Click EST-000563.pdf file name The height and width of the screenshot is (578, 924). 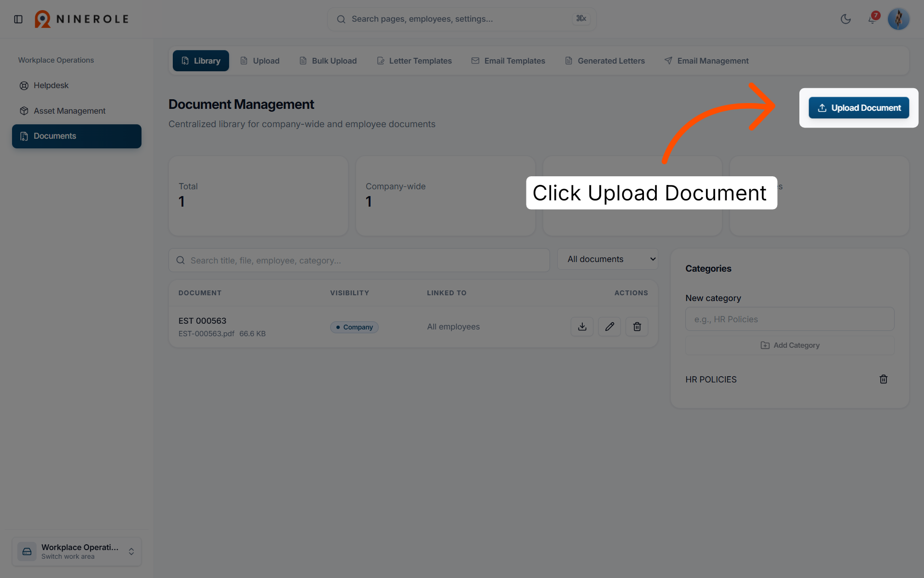[x=206, y=334]
